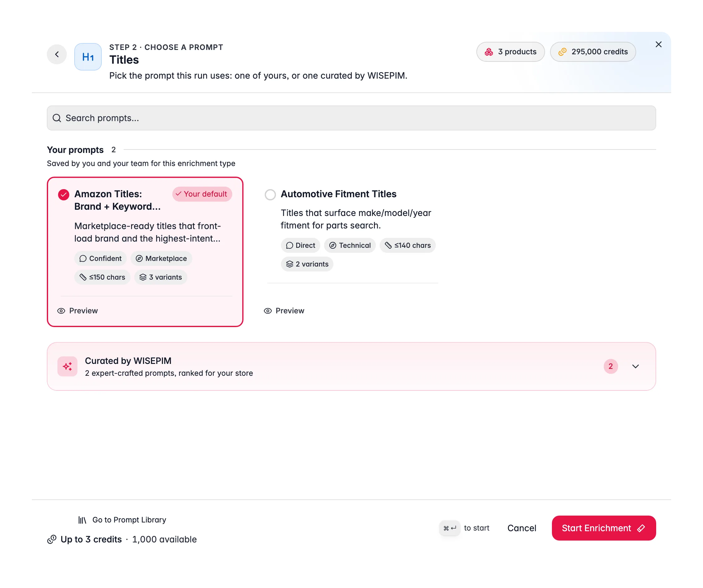This screenshot has width=703, height=588.
Task: Click the layers icon beside 2 variants
Action: (x=290, y=264)
